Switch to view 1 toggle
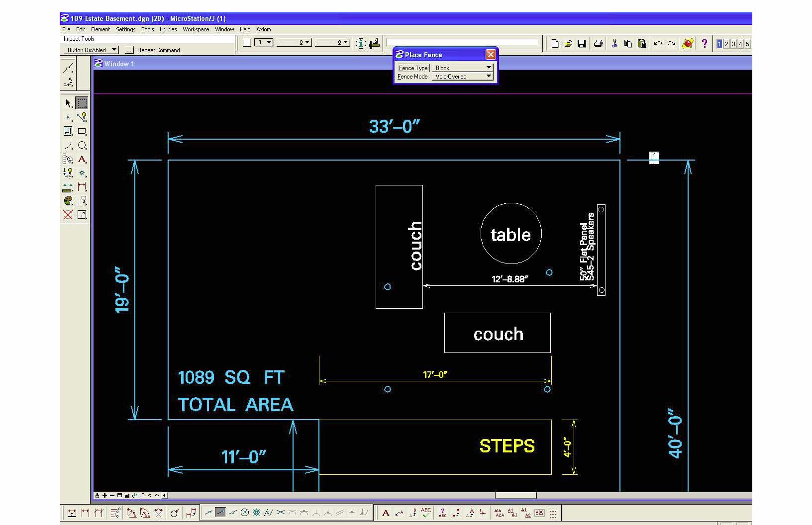 tap(719, 44)
